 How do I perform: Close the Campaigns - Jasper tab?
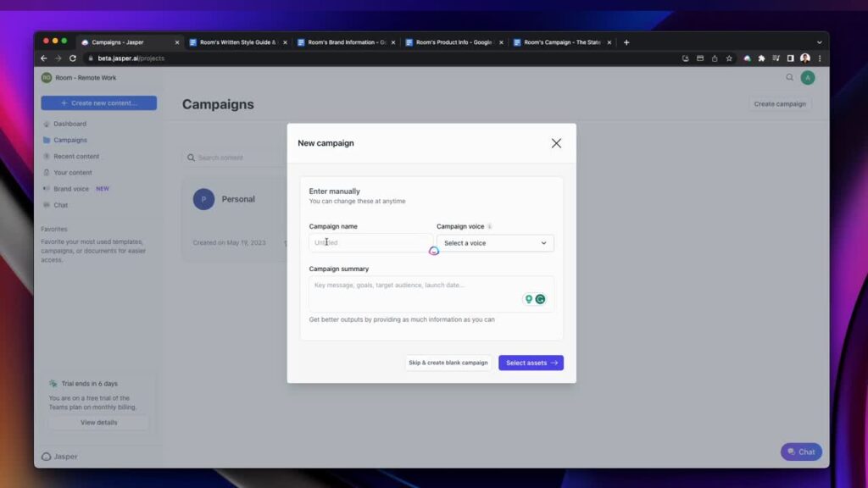pyautogui.click(x=177, y=42)
